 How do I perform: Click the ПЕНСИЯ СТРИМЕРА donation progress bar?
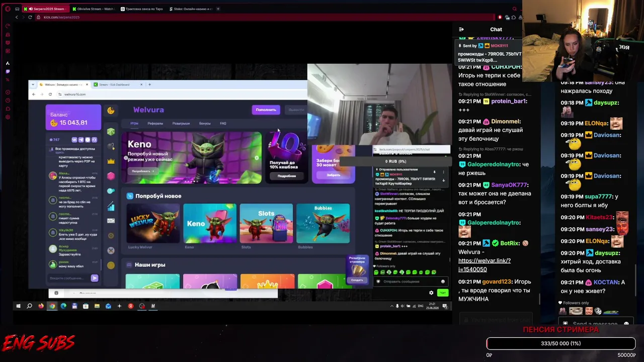pyautogui.click(x=560, y=343)
